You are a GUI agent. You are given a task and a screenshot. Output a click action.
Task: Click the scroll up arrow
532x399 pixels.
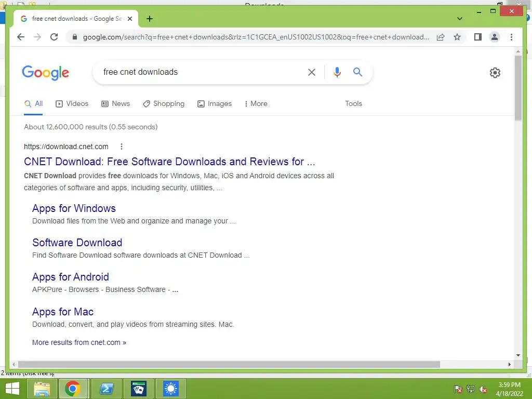tap(518, 51)
